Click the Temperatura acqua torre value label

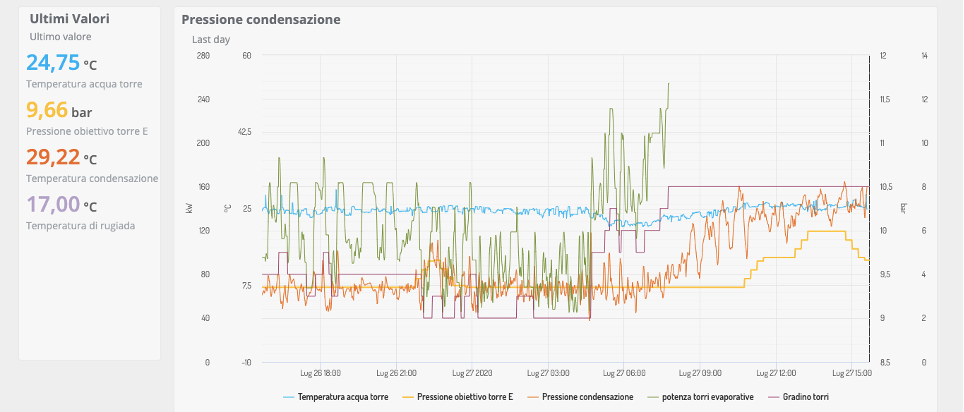coord(84,84)
